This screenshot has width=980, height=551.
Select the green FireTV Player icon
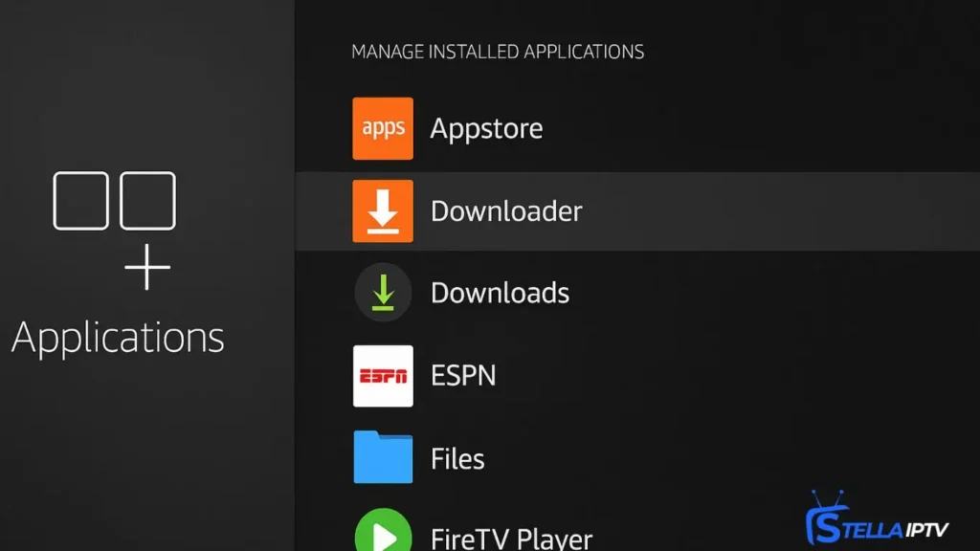pos(383,530)
